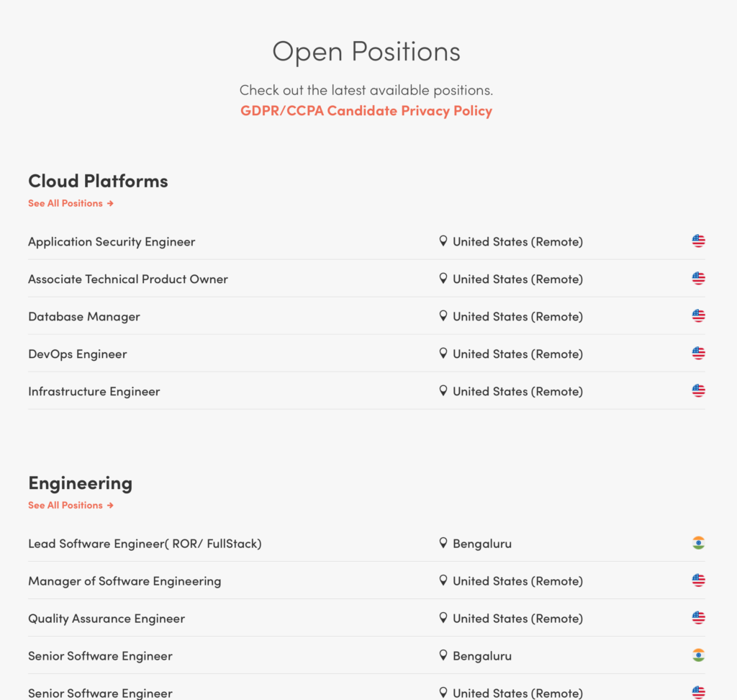See all positions under Cloud Platforms

pyautogui.click(x=71, y=203)
